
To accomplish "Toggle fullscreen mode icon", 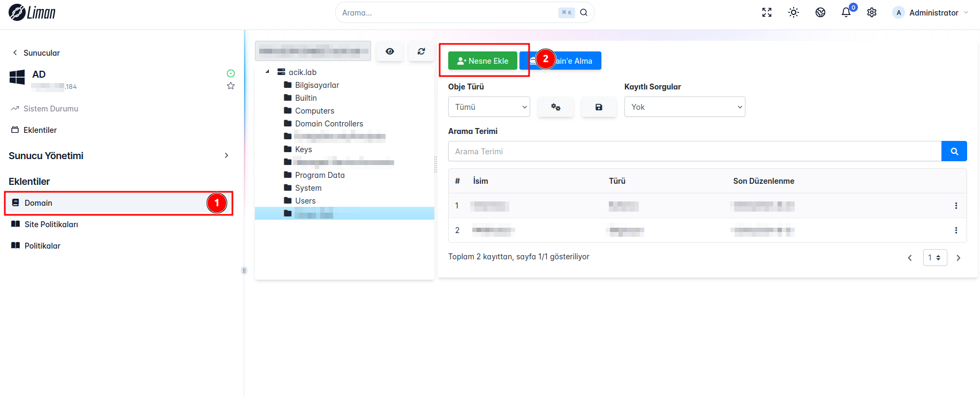I will pyautogui.click(x=767, y=12).
